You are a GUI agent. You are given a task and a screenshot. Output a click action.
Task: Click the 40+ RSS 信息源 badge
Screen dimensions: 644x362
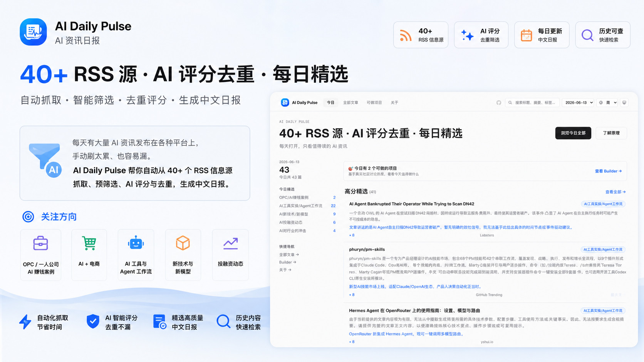point(421,35)
